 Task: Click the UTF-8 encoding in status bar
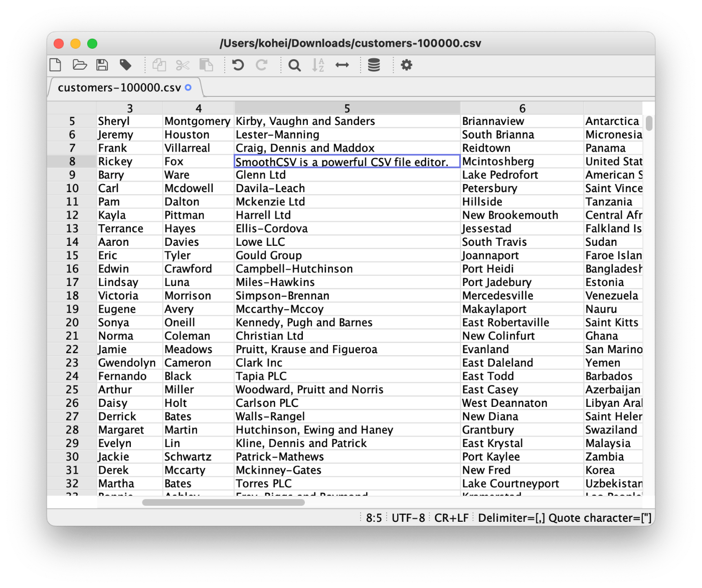pyautogui.click(x=408, y=518)
